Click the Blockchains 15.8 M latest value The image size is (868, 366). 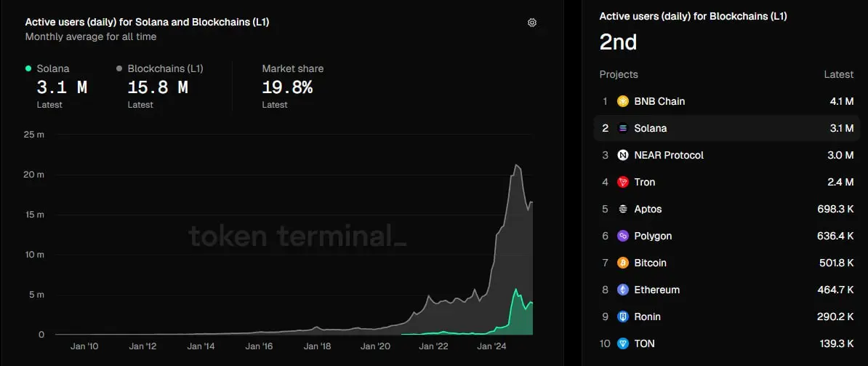(x=158, y=87)
